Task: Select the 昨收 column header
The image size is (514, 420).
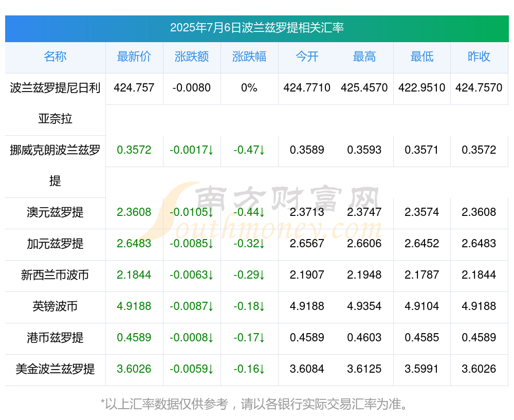Action: click(479, 57)
